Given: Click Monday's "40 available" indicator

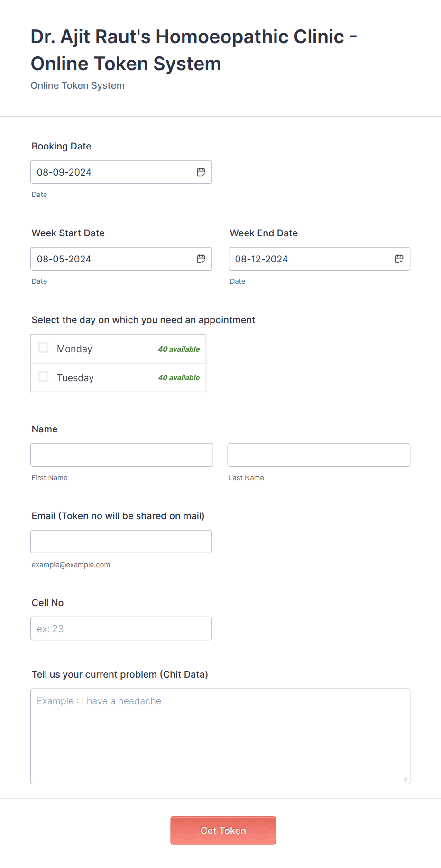Looking at the screenshot, I should 179,349.
